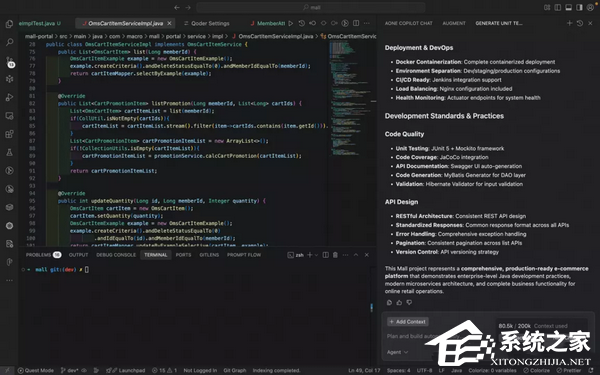
Task: Open Aone Copilot Chat tab
Action: click(x=409, y=23)
